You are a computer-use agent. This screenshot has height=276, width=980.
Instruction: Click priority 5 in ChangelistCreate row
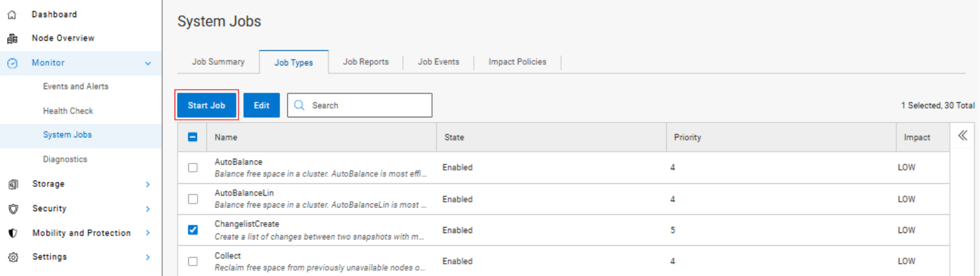click(x=673, y=230)
